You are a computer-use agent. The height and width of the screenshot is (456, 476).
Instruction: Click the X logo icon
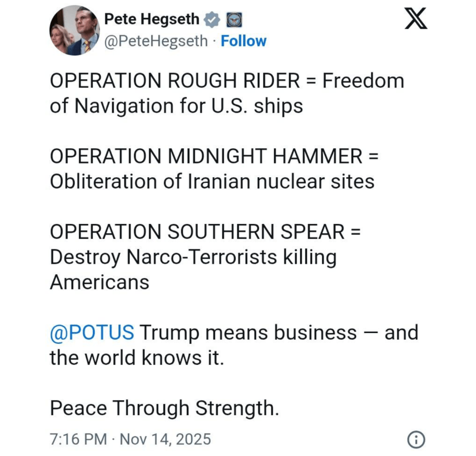point(415,20)
